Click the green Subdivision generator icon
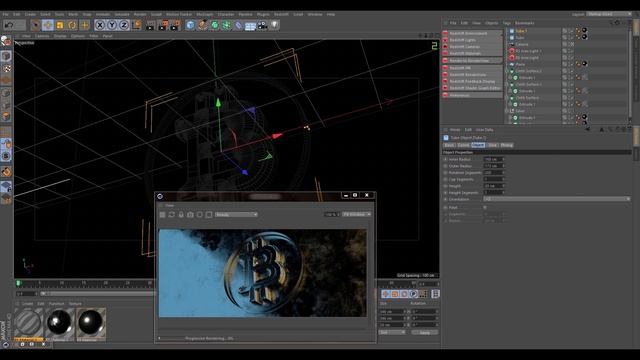The image size is (640, 360). click(x=214, y=25)
